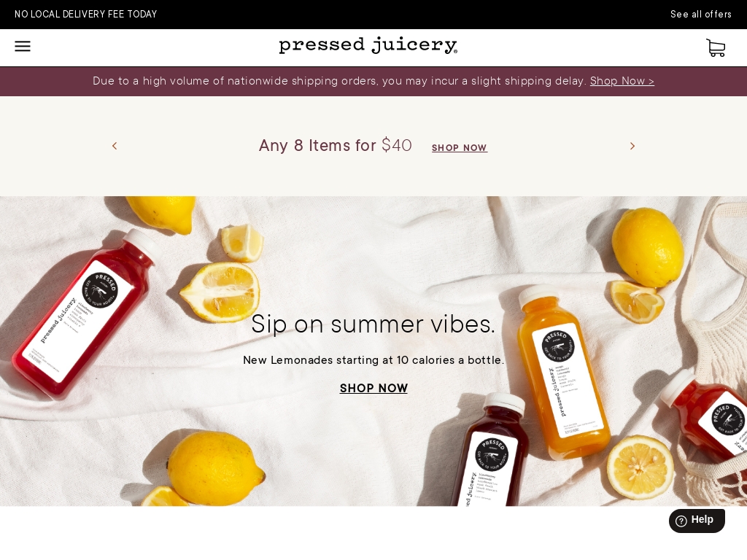Go to previous promotion slide
Screen dimensions: 747x560
[115, 146]
